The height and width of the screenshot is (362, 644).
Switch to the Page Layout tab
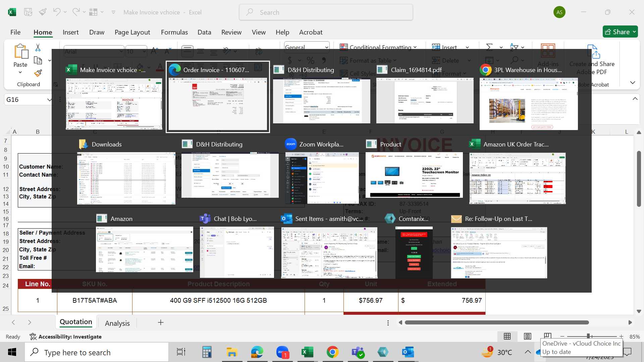(132, 32)
